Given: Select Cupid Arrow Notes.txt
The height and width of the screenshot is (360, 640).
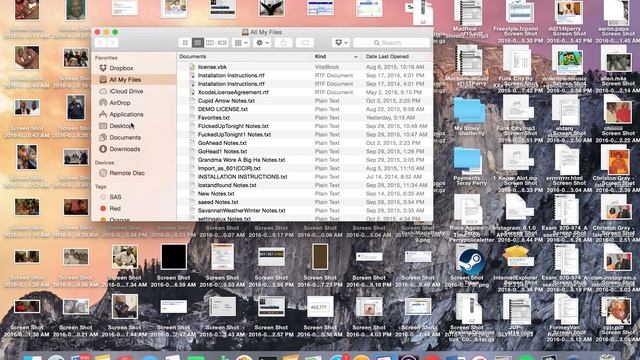Looking at the screenshot, I should pos(305,100).
